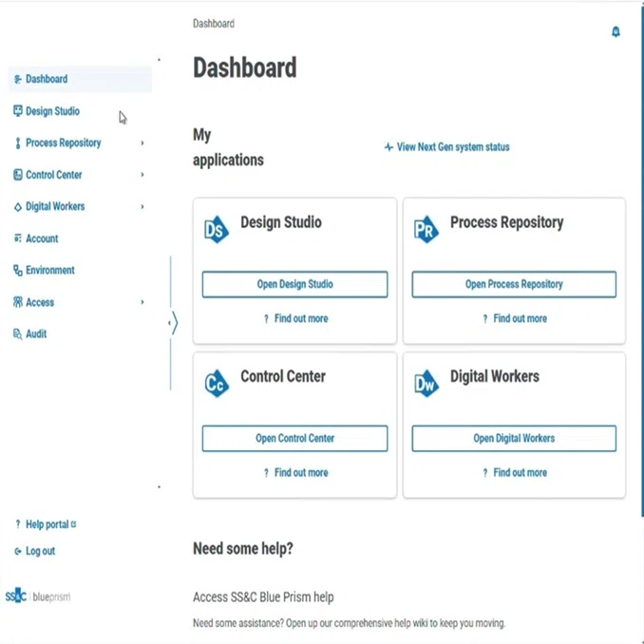The width and height of the screenshot is (644, 644).
Task: Click the Design Studio sidebar icon
Action: click(x=17, y=111)
